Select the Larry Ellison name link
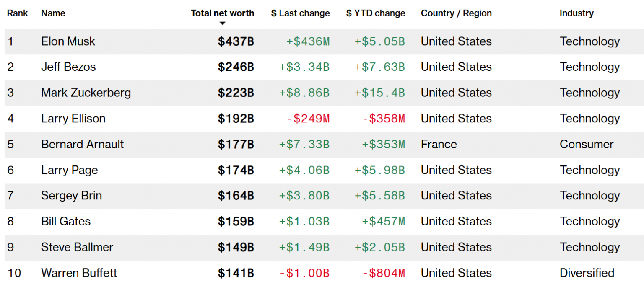 pos(73,119)
